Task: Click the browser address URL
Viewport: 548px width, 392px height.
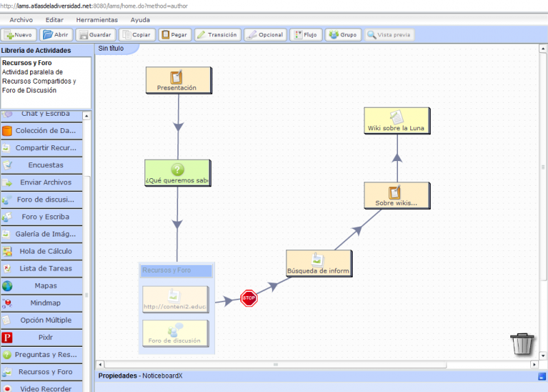Action: pyautogui.click(x=94, y=6)
